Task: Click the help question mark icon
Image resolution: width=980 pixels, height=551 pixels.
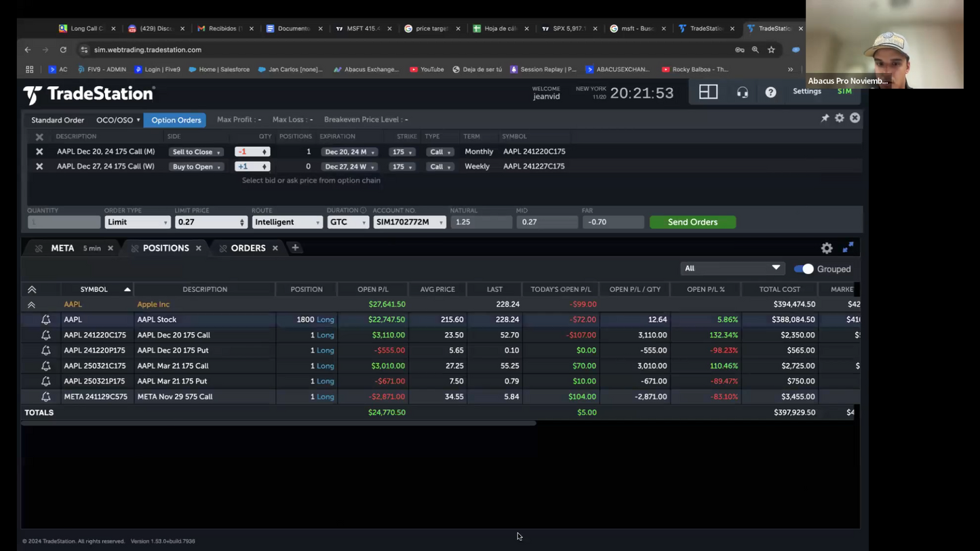Action: (x=770, y=93)
